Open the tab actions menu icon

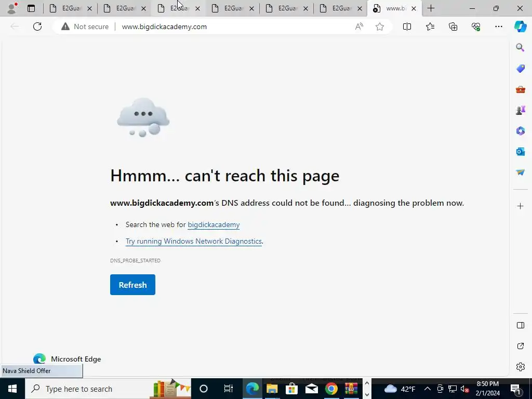tap(31, 8)
